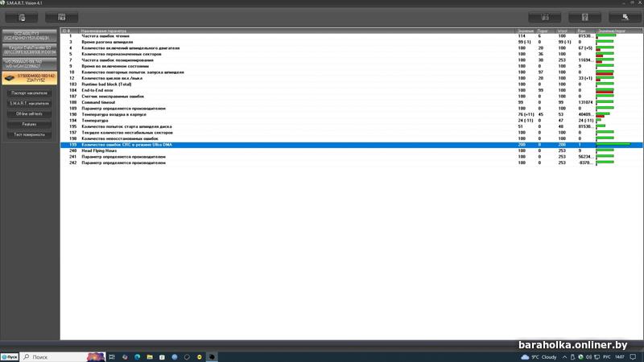Select row 4 Количество включений шпиндельного двигателя
Viewport: 644px width, 362px height.
[352, 48]
